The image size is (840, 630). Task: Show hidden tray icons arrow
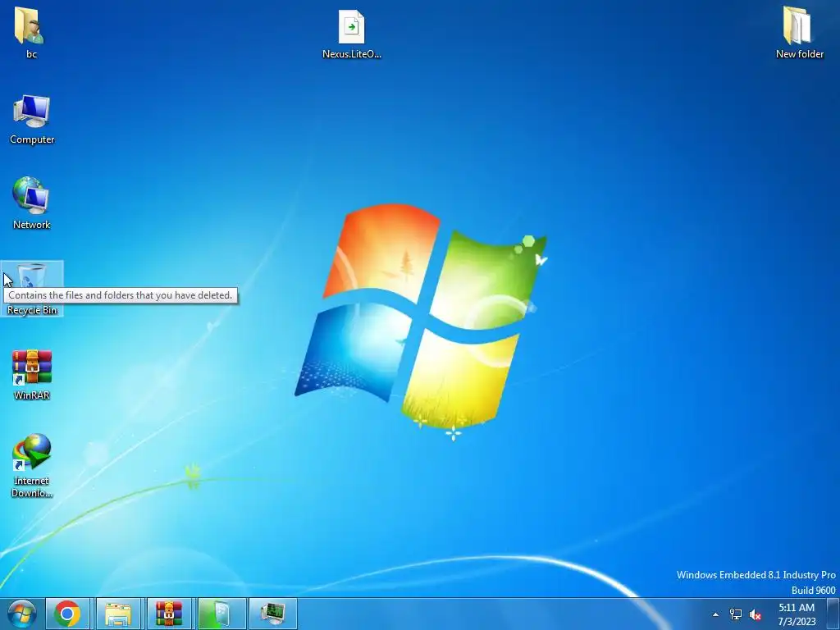[x=715, y=614]
